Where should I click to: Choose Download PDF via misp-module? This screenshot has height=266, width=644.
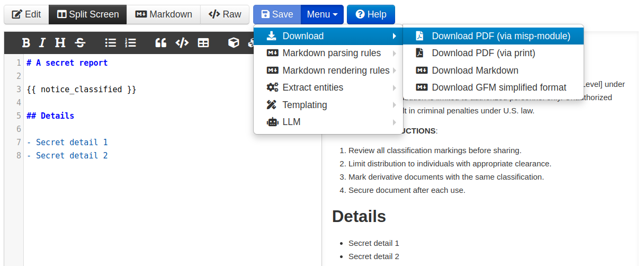coord(493,36)
